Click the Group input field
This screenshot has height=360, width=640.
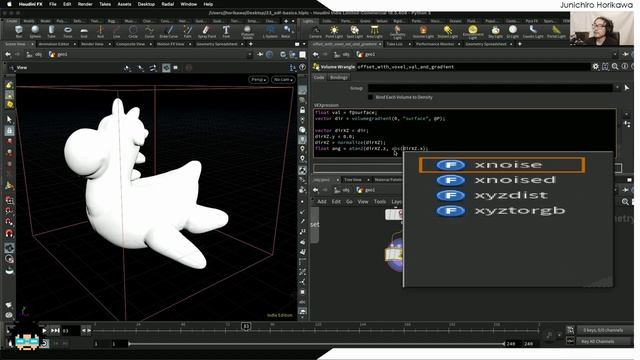tap(490, 88)
